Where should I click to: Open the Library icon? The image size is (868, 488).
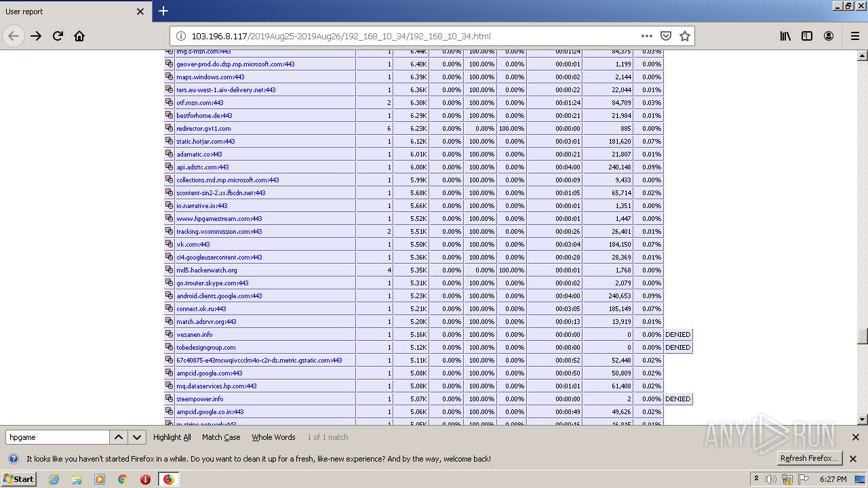(x=785, y=36)
